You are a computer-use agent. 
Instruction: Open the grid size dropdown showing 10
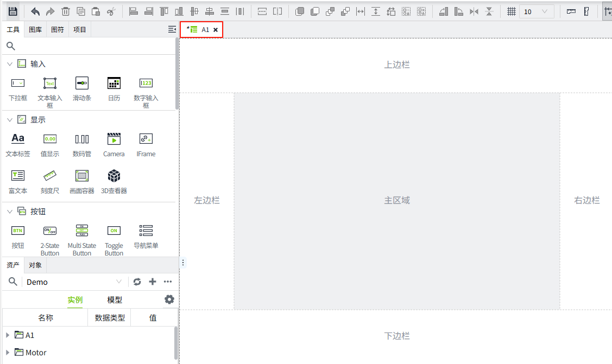[537, 11]
